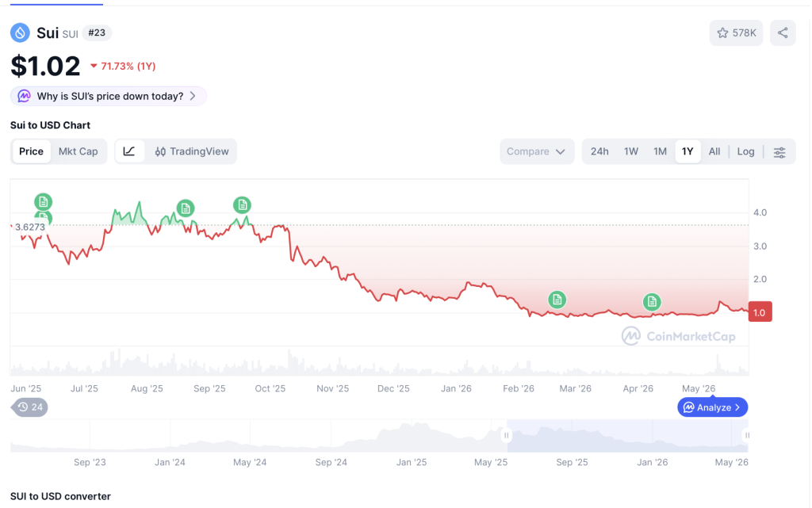Set chart range to All
Image resolution: width=812 pixels, height=508 pixels.
coord(714,151)
